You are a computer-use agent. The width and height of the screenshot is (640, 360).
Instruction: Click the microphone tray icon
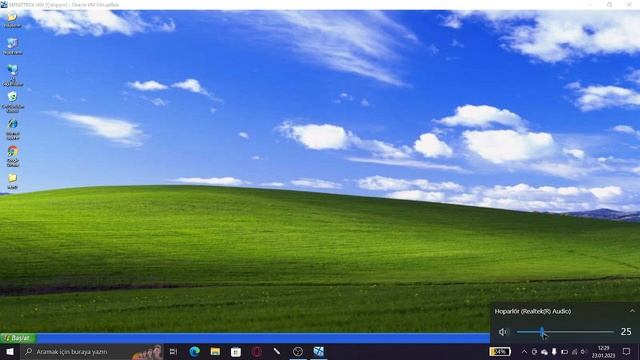click(x=554, y=352)
